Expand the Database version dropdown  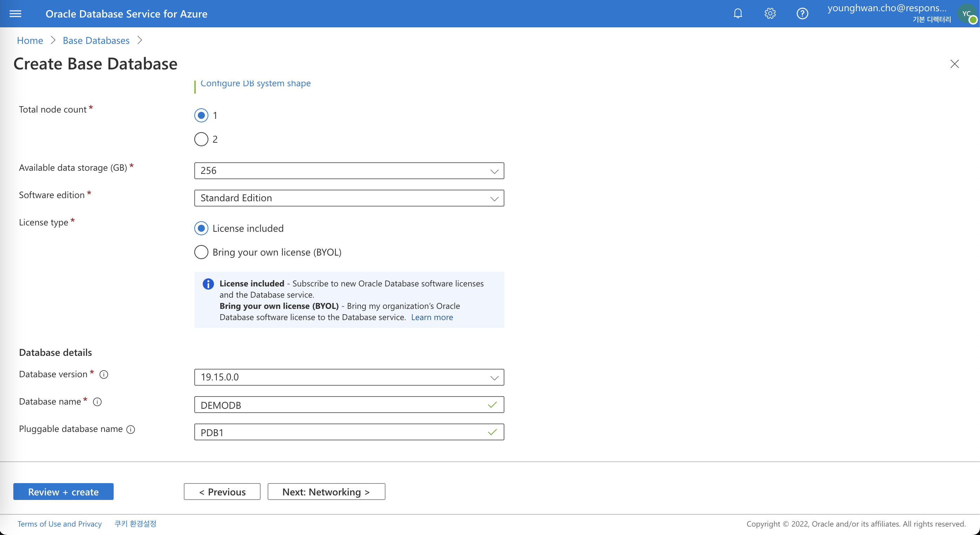click(x=349, y=378)
